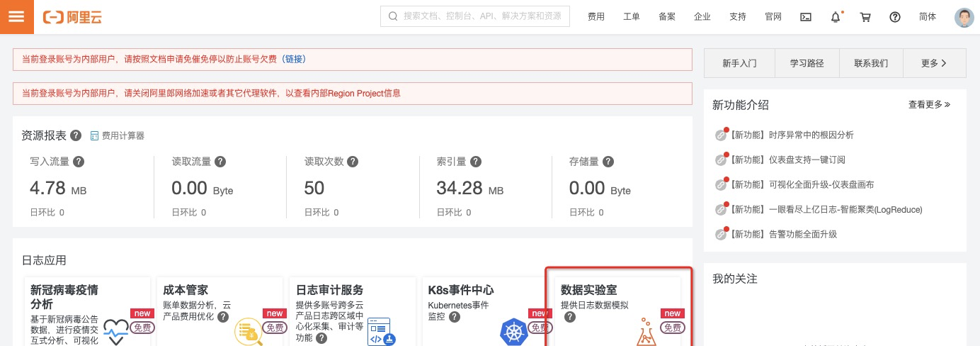Expand the 更多 button

coord(935,63)
